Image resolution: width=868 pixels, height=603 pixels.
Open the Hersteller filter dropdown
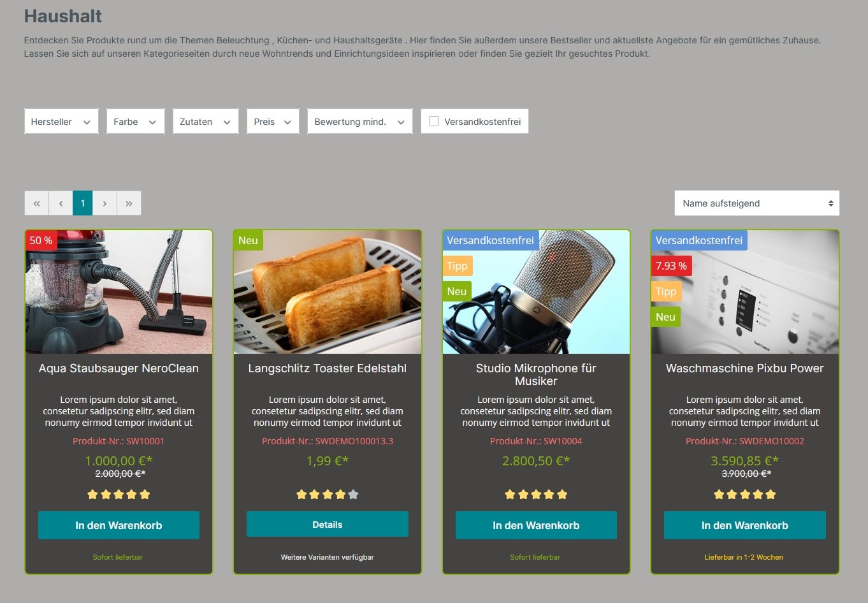tap(61, 121)
